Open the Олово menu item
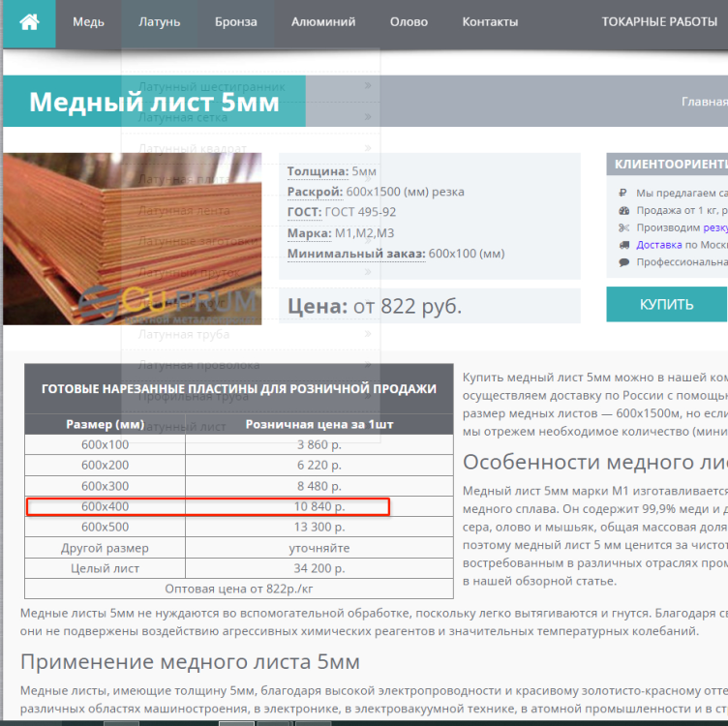 coord(409,22)
